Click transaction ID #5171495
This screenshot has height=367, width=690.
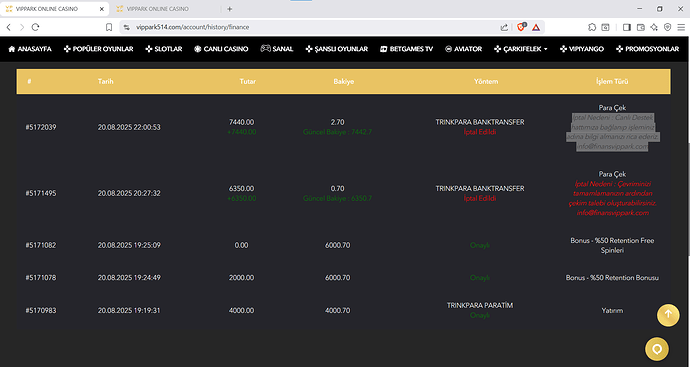tap(41, 193)
